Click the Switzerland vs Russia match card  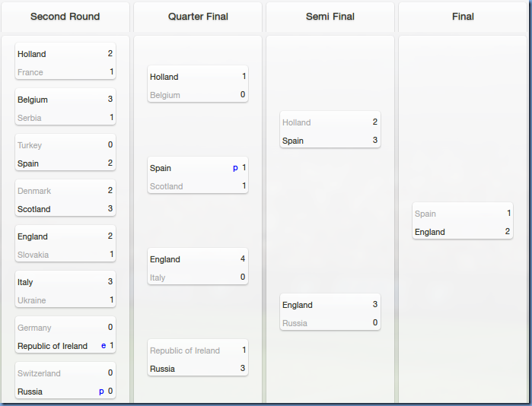pos(65,382)
